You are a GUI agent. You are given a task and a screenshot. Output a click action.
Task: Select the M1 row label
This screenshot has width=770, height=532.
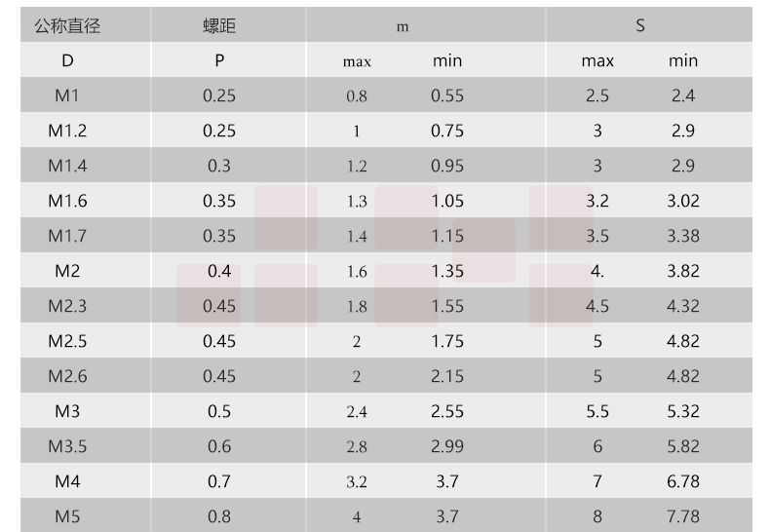[x=67, y=95]
